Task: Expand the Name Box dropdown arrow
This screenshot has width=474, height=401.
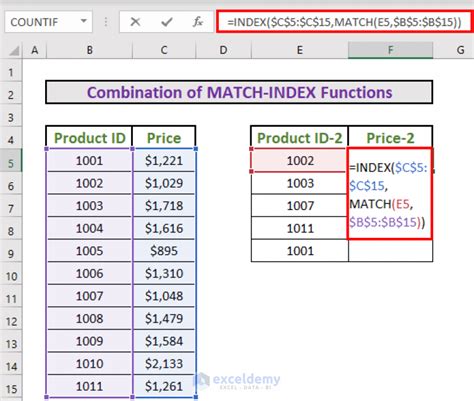Action: [x=84, y=21]
